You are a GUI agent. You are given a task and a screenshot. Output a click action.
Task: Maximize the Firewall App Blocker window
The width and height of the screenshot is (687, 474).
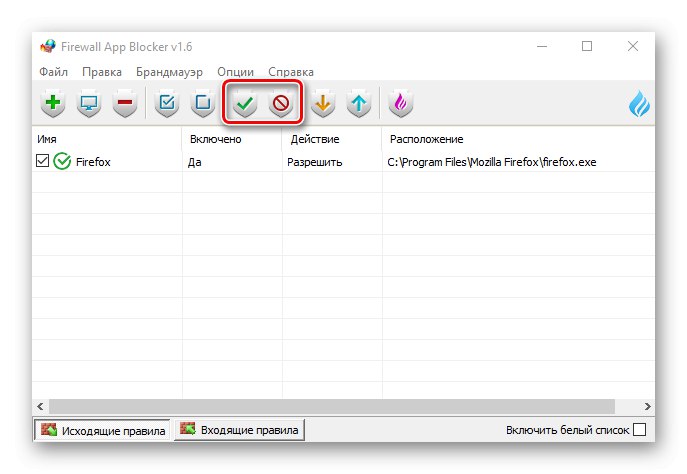tap(587, 46)
